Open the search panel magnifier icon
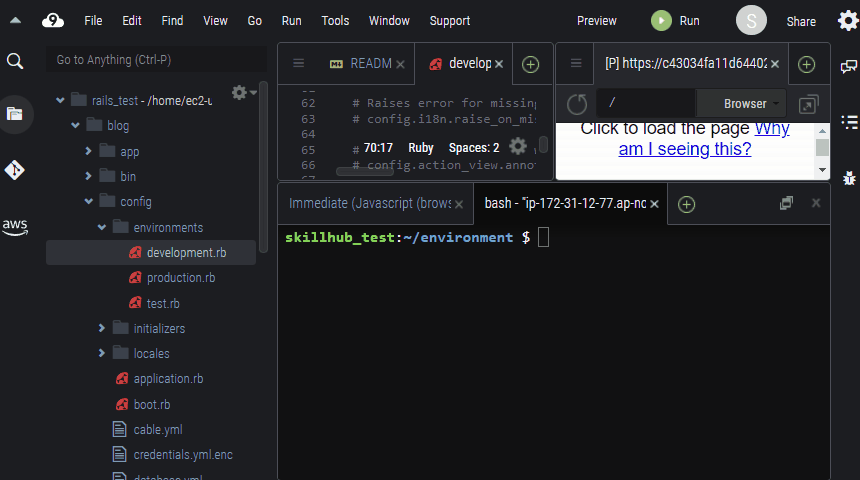Viewport: 860px width, 480px height. pos(15,61)
